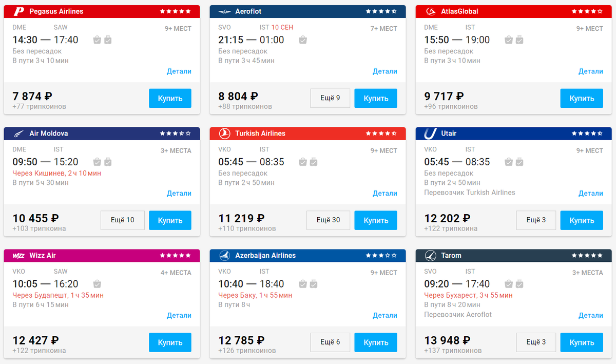Open the "Детали" link on the Pegasus Airlines flight
616x364 pixels.
point(179,71)
